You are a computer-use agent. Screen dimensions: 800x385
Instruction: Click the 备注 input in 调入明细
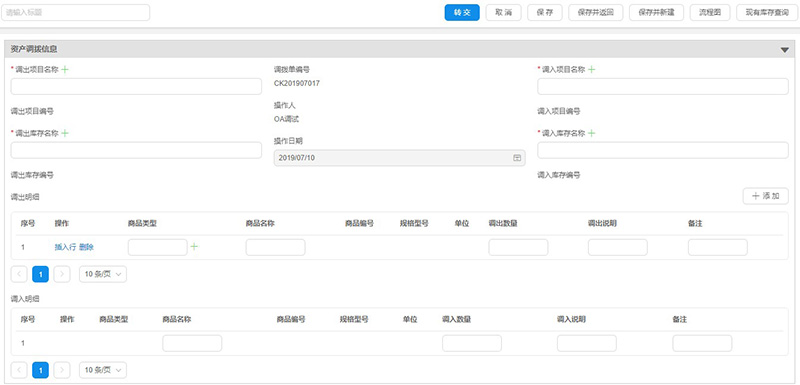coord(703,343)
